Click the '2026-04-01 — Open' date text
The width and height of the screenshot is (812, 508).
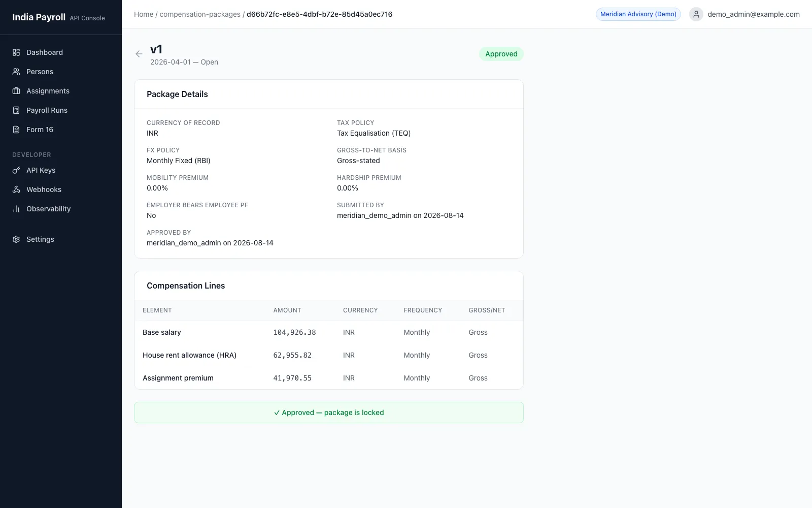[x=184, y=62]
